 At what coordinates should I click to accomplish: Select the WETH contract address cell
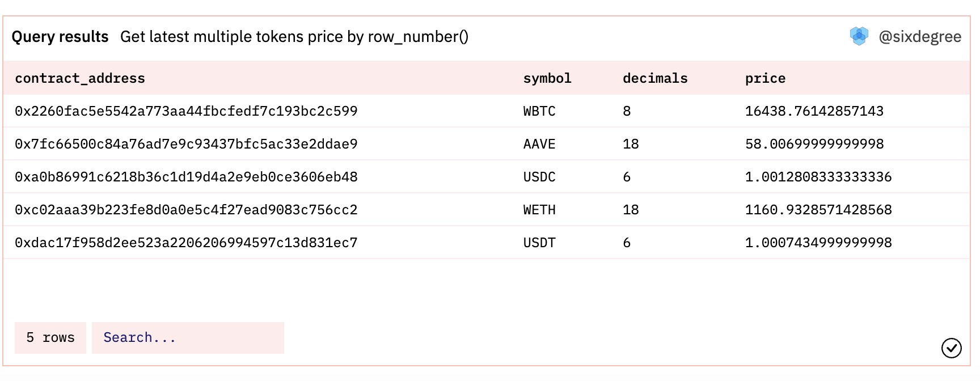click(x=186, y=210)
